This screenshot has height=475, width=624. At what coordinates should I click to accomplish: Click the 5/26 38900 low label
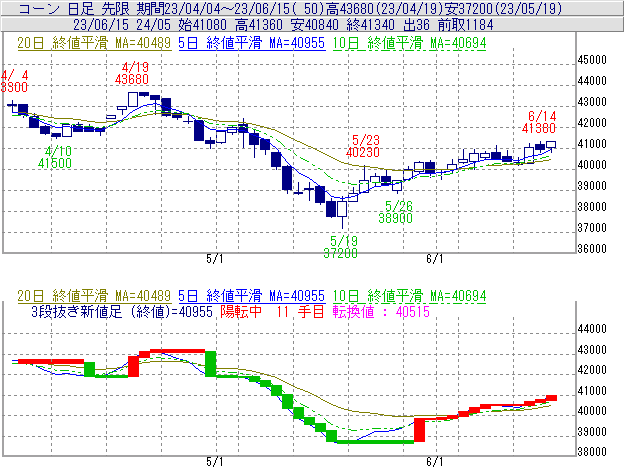coord(396,212)
